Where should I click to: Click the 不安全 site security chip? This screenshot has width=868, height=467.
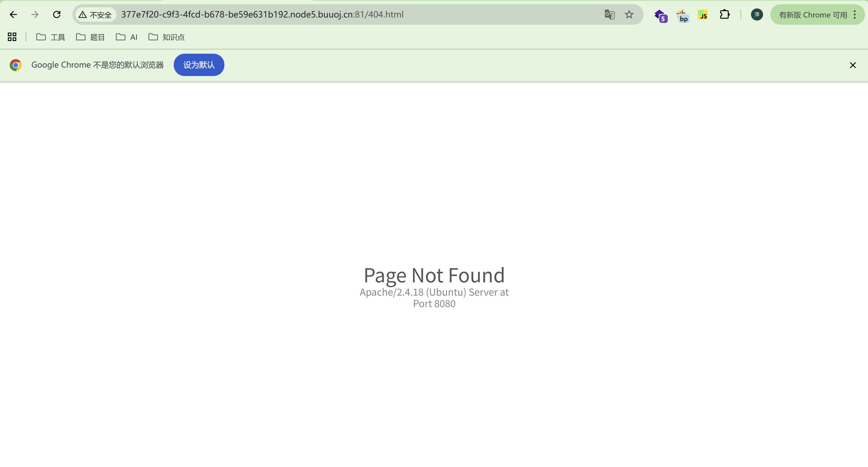pos(96,15)
